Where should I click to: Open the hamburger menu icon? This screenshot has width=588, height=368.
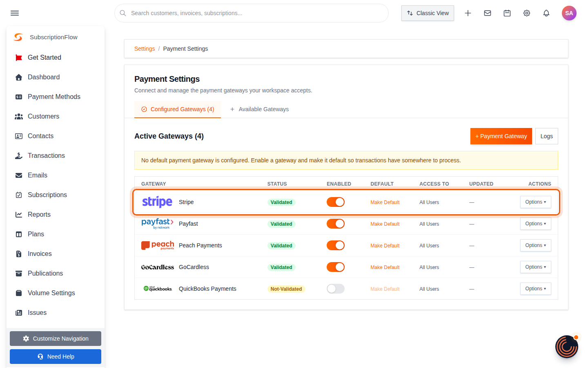15,13
